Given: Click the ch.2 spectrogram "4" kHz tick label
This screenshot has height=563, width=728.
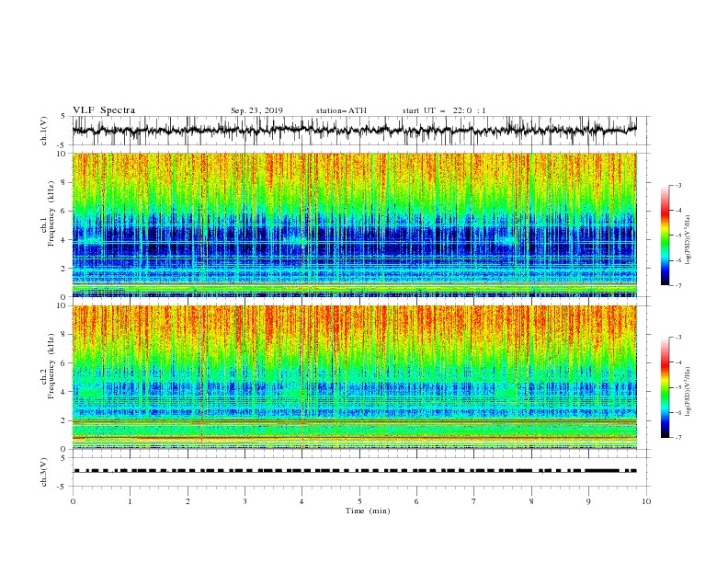Looking at the screenshot, I should tap(63, 392).
